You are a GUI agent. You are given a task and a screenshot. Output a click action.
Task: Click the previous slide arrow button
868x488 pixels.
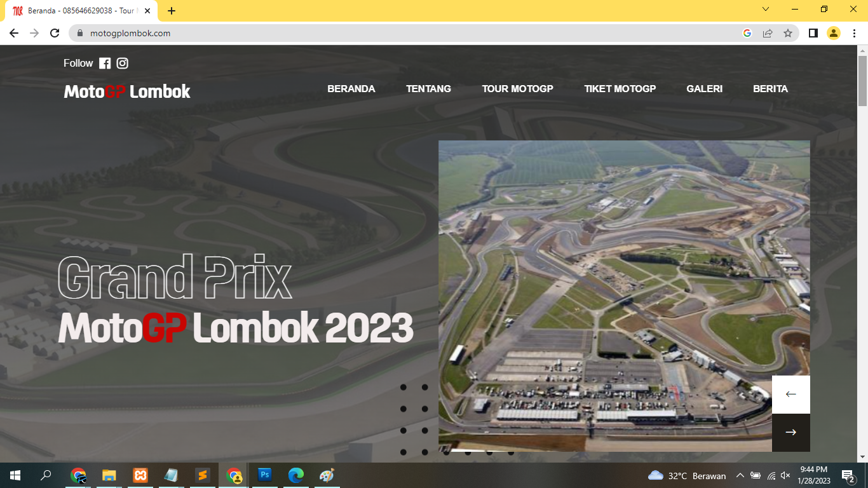tap(790, 395)
